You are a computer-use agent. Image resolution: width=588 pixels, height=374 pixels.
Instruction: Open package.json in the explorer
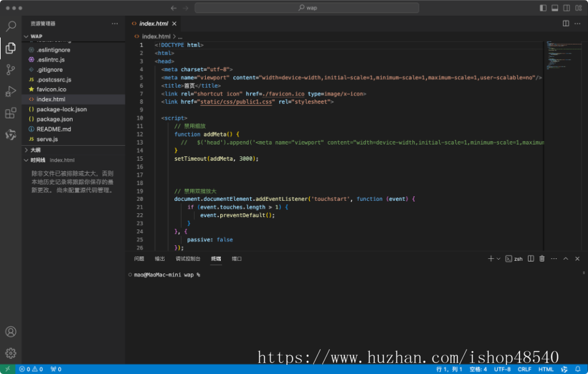click(x=54, y=119)
